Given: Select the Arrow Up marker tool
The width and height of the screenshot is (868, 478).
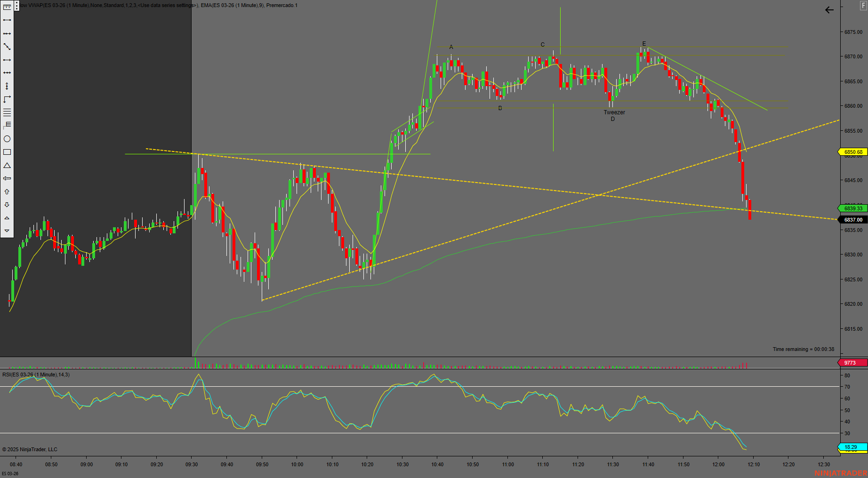Looking at the screenshot, I should click(x=7, y=191).
